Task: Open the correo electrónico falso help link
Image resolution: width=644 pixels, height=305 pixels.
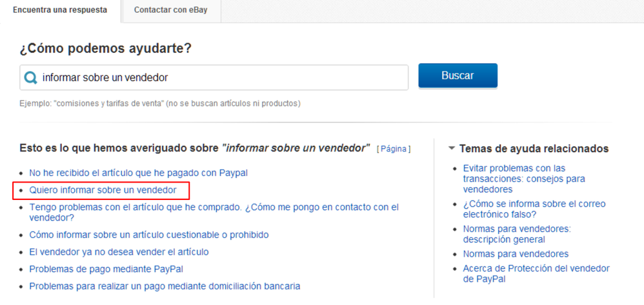Action: pyautogui.click(x=534, y=209)
